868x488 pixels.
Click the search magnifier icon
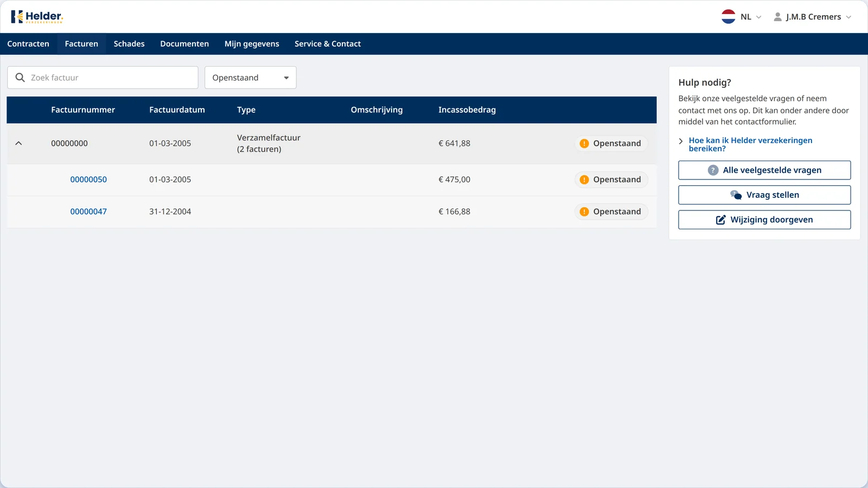pos(20,78)
